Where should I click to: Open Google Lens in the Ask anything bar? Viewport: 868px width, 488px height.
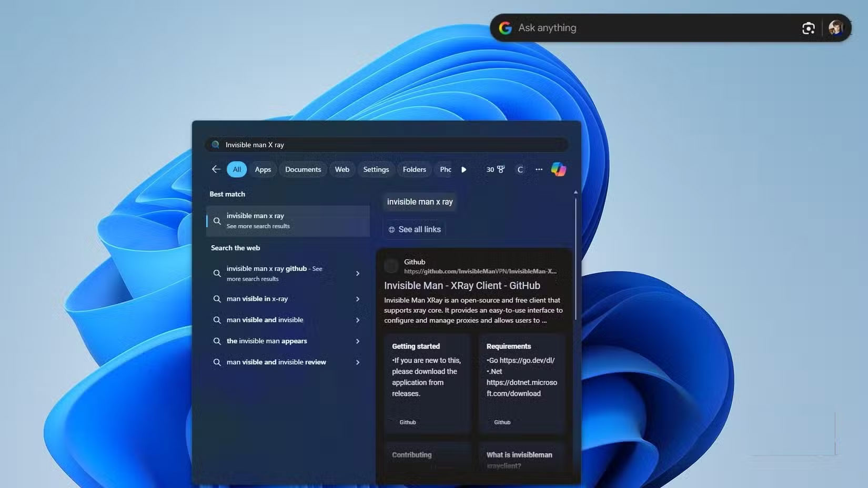pos(809,28)
